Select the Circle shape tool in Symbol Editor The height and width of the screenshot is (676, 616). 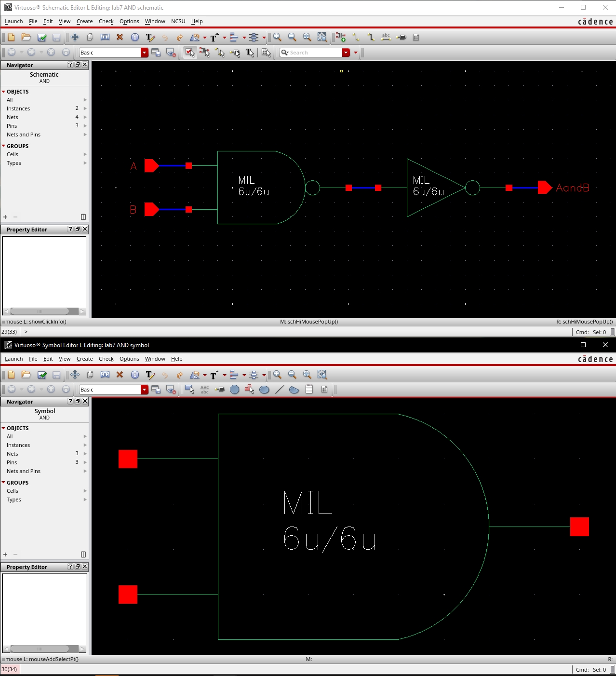click(x=235, y=389)
